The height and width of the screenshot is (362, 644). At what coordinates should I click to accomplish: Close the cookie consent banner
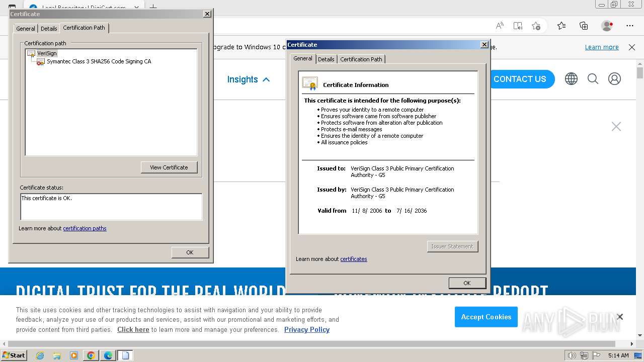click(x=620, y=317)
